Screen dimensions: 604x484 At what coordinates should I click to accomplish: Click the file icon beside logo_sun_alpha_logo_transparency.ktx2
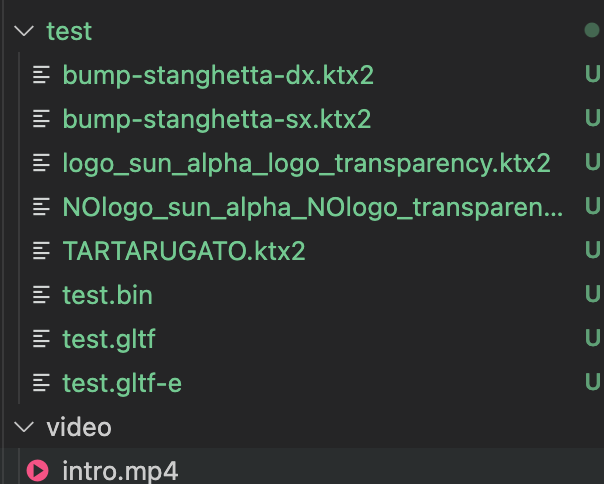[x=42, y=163]
